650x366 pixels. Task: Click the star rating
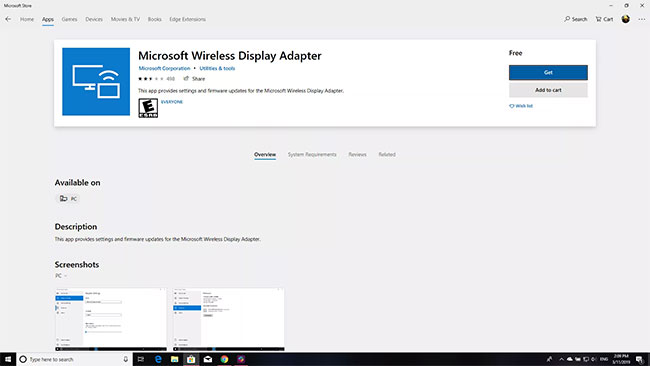151,79
